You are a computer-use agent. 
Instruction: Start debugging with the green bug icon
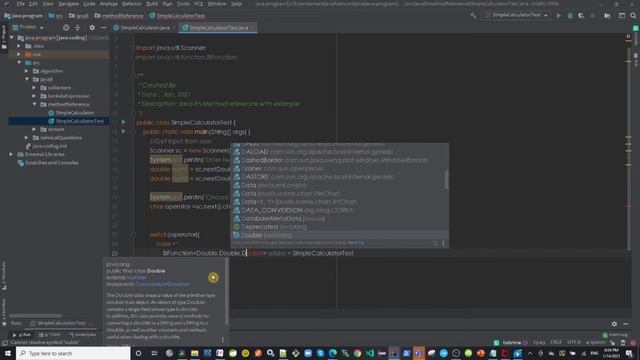point(570,16)
